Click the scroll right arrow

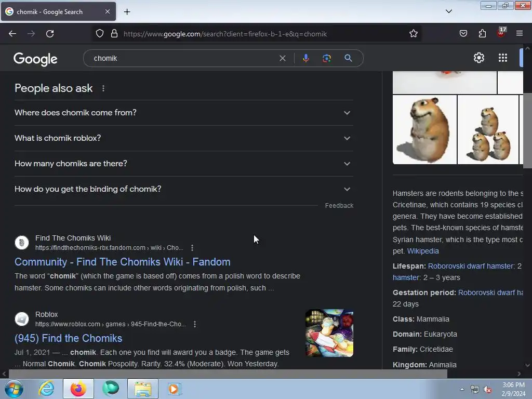click(x=519, y=374)
